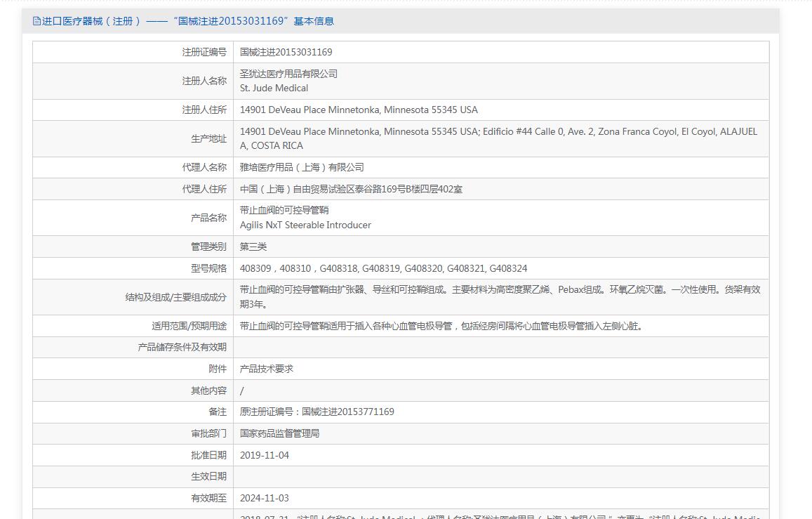The height and width of the screenshot is (519, 812).
Task: Select the text Agilis NxT Steerable Introducer
Action: (x=305, y=225)
